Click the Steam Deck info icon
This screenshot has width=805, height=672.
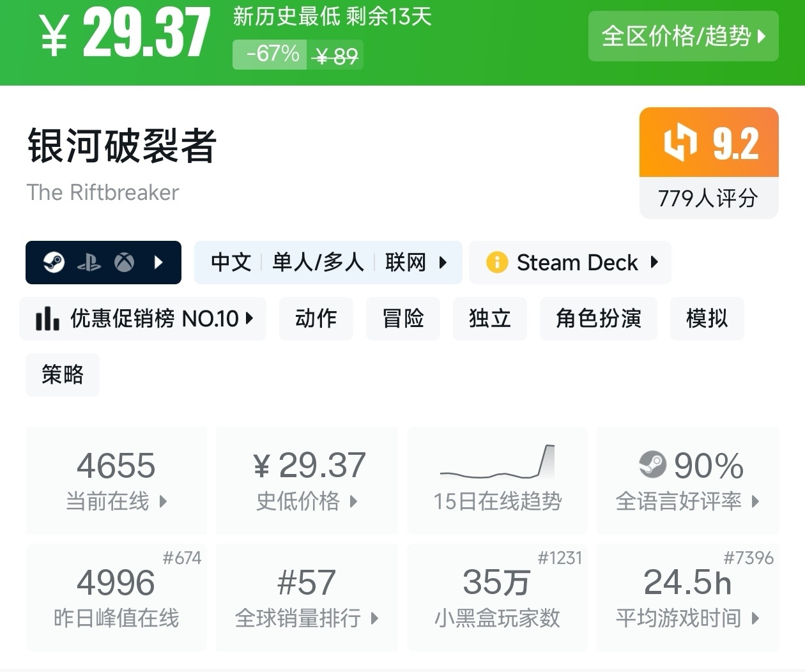click(496, 263)
